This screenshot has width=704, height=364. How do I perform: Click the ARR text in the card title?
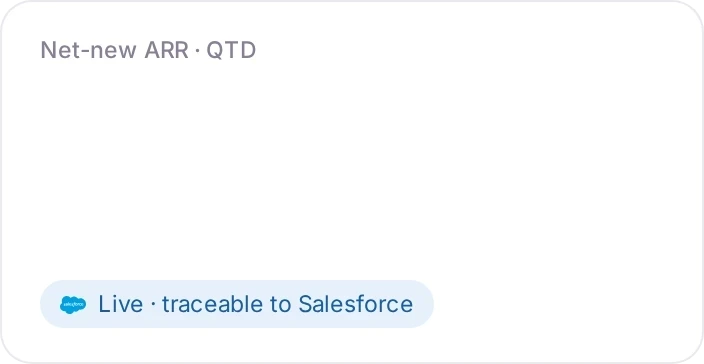167,50
